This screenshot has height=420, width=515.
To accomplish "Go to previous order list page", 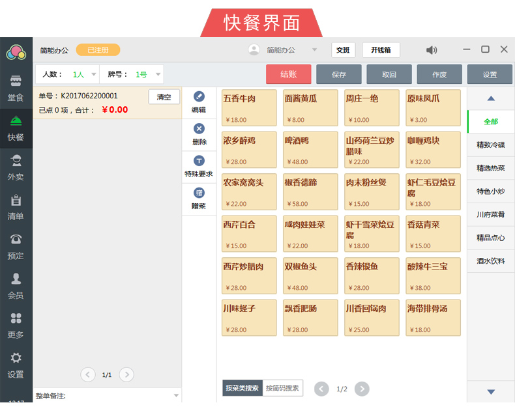I will pos(88,374).
